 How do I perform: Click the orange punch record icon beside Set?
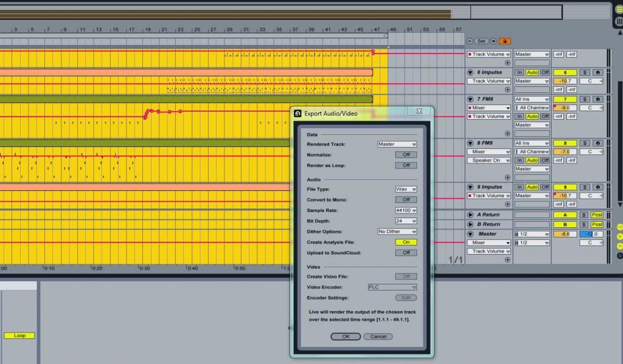(x=504, y=41)
